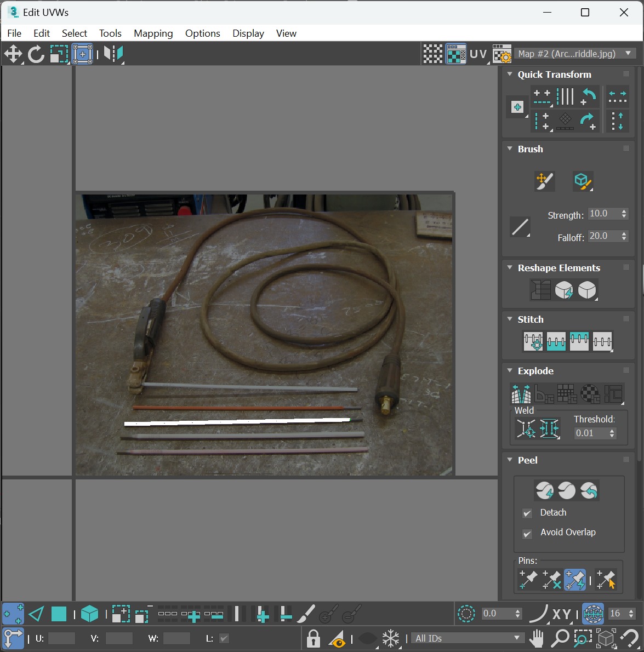The width and height of the screenshot is (644, 652).
Task: Toggle show map in dialog icon
Action: point(456,54)
